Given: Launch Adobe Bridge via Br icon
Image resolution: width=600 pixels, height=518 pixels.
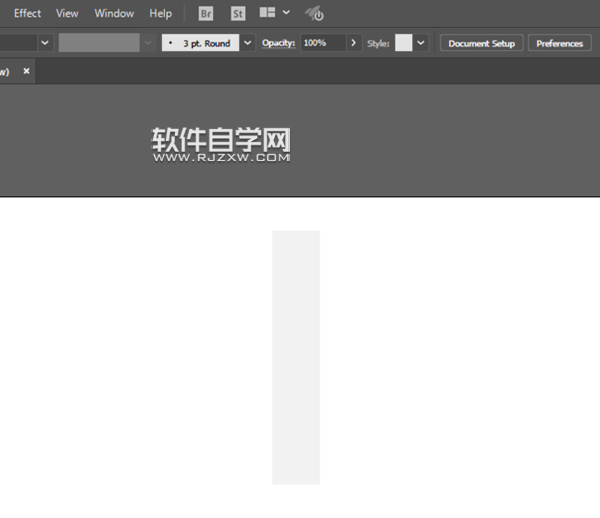Looking at the screenshot, I should [x=206, y=14].
